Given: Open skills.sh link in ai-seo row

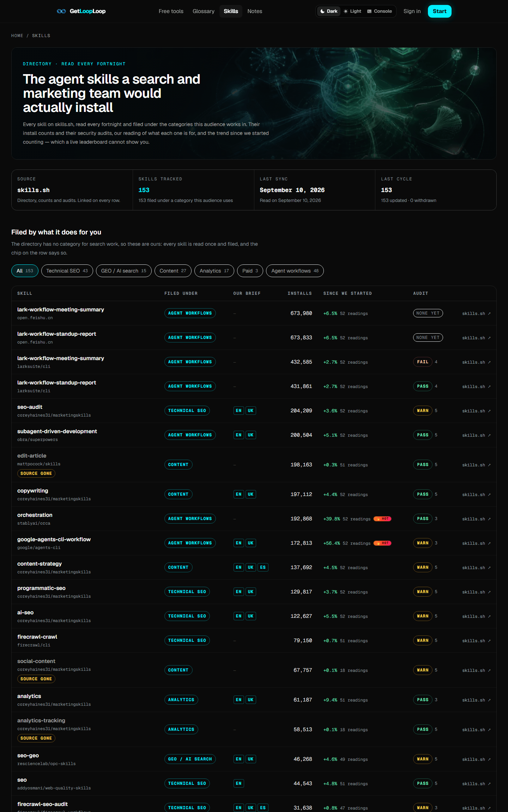Looking at the screenshot, I should pyautogui.click(x=476, y=616).
